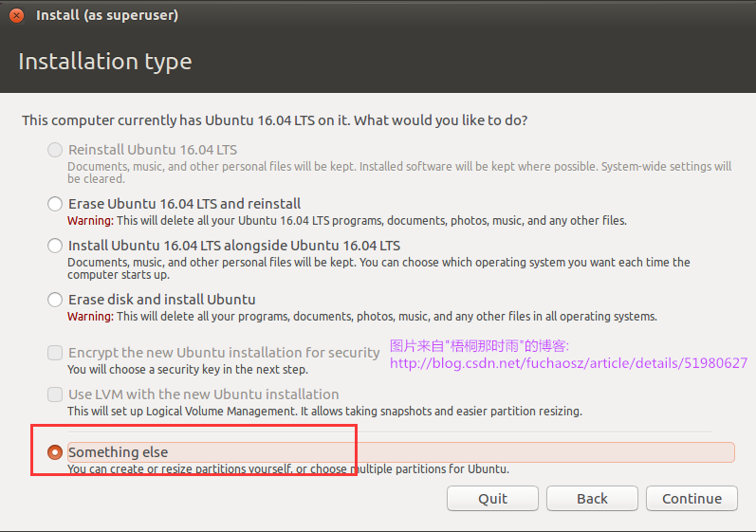Image resolution: width=756 pixels, height=532 pixels.
Task: Click the Installation type heading
Action: click(104, 62)
